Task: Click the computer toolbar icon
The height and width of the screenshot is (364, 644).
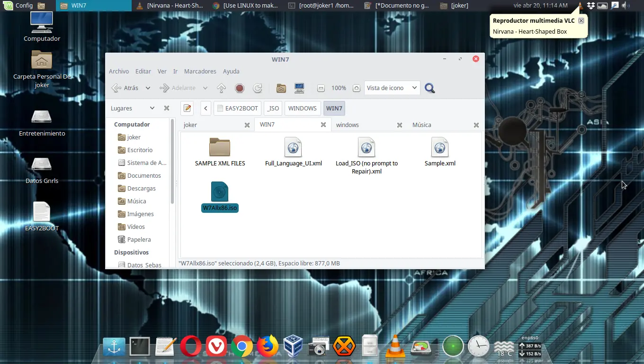Action: pyautogui.click(x=299, y=88)
